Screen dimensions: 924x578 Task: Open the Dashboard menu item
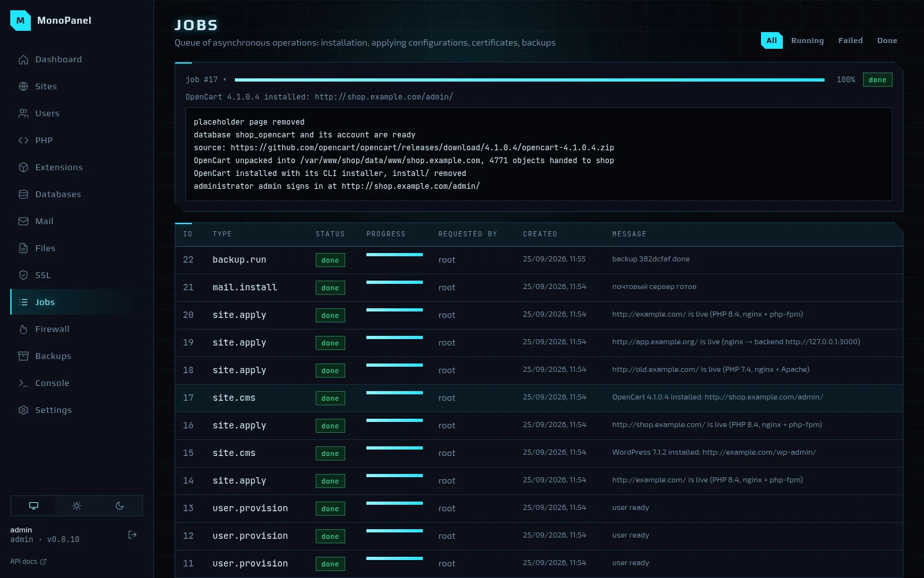[76, 60]
